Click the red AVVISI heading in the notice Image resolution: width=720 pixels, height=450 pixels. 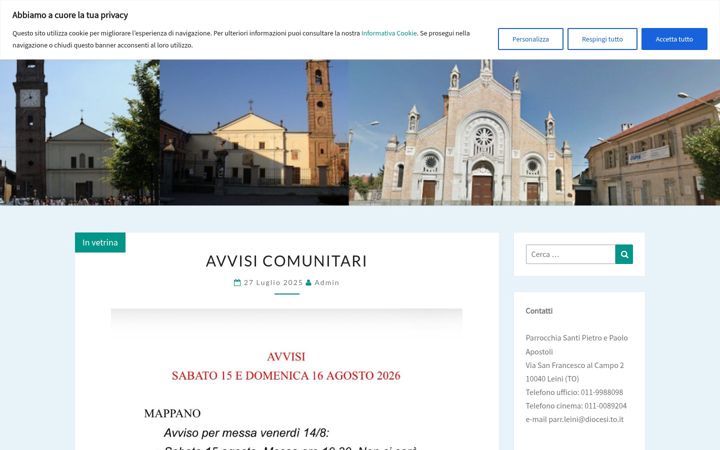(286, 357)
